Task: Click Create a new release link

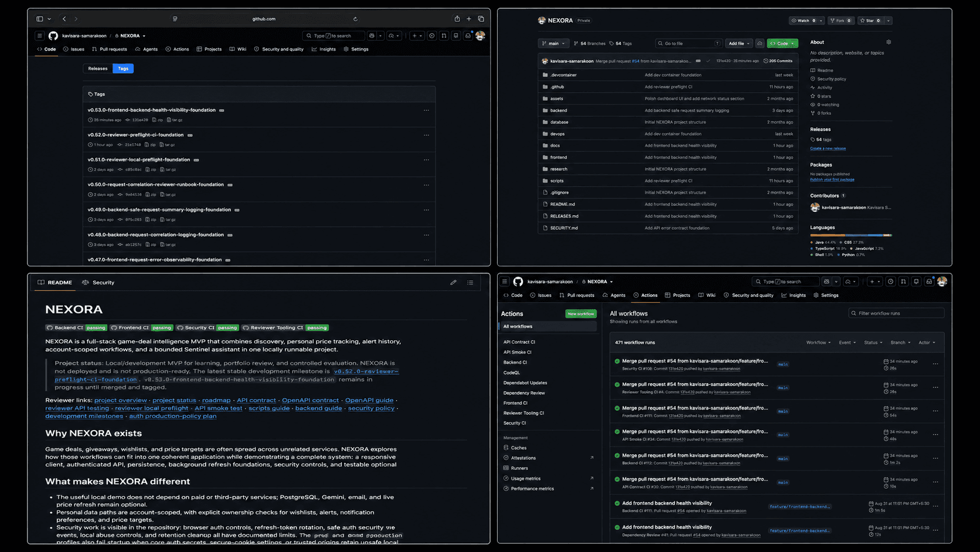Action: (x=828, y=148)
